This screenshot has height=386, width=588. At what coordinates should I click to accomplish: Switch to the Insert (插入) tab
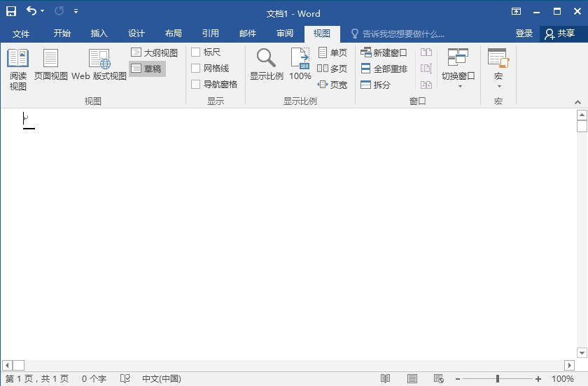99,34
